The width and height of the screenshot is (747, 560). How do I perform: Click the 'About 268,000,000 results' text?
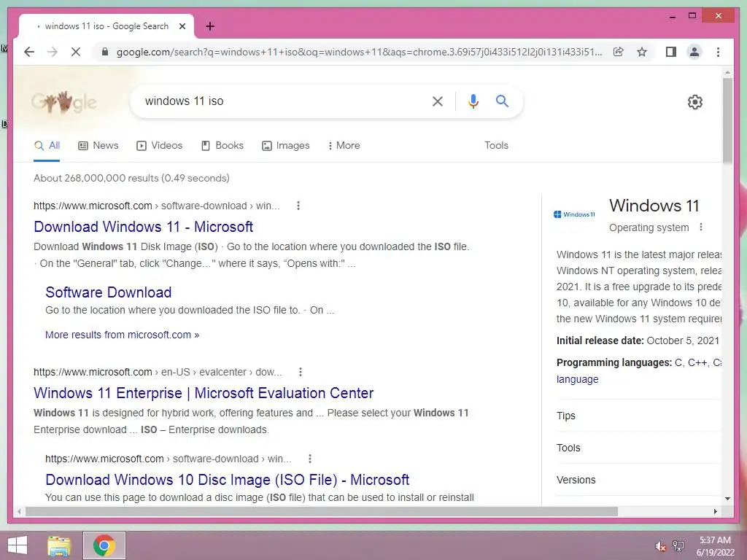131,178
